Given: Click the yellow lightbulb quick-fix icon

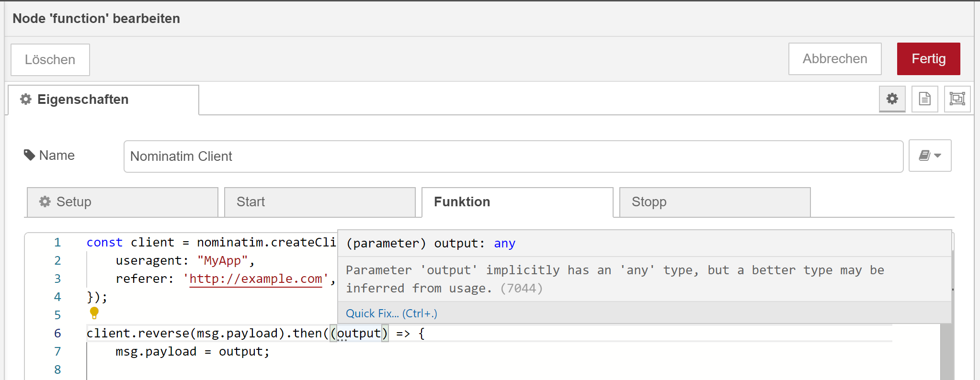Looking at the screenshot, I should 94,313.
